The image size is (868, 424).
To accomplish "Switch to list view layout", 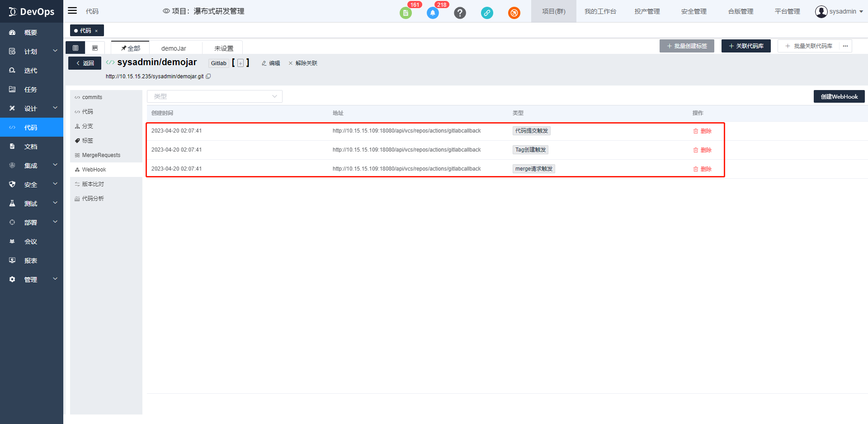I will (x=75, y=48).
